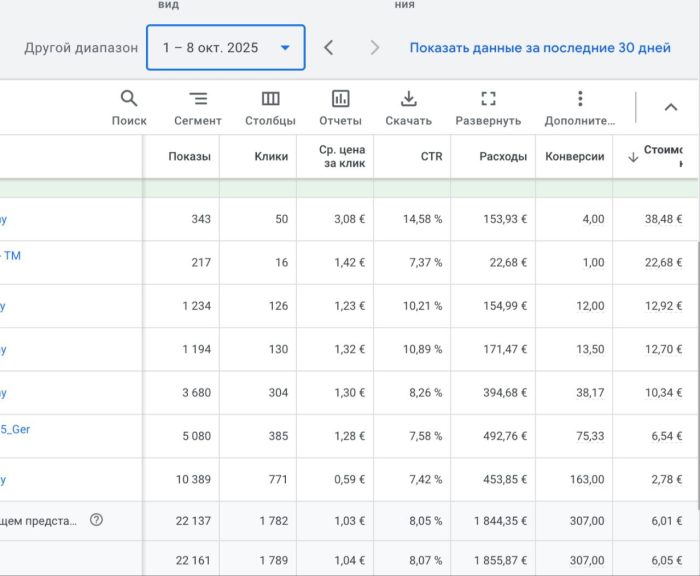Click the help question mark icon in totals row

(x=96, y=520)
